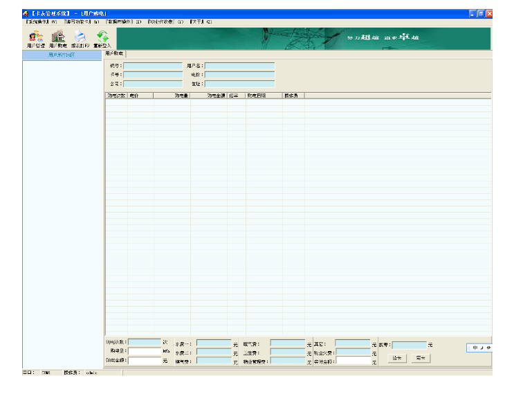Click the 报表打印 printer icon
The height and width of the screenshot is (394, 532).
[80, 37]
